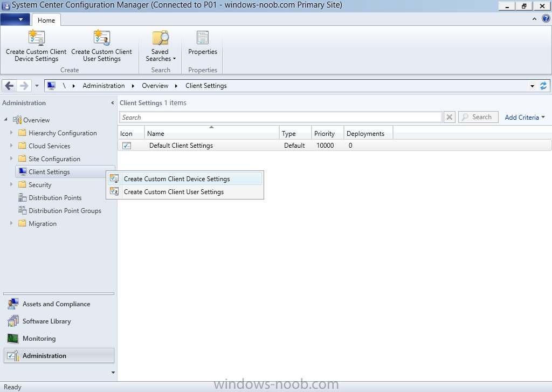Sort by the Priority column header

point(327,134)
